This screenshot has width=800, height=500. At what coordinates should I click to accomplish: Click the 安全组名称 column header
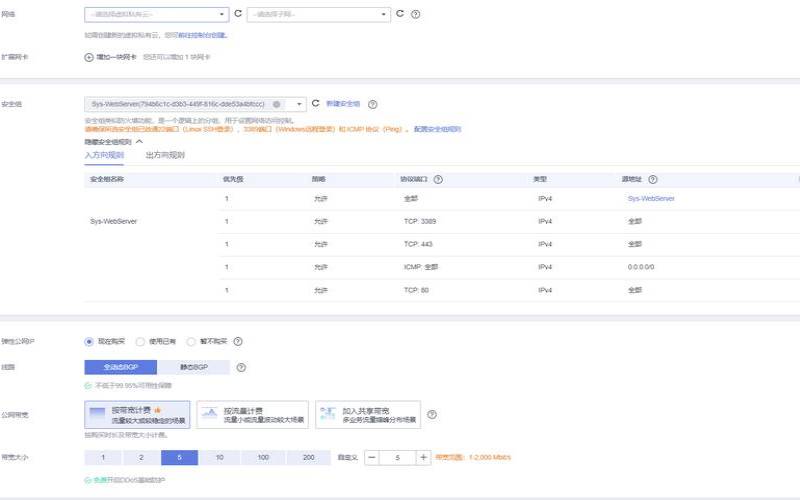tap(107, 179)
